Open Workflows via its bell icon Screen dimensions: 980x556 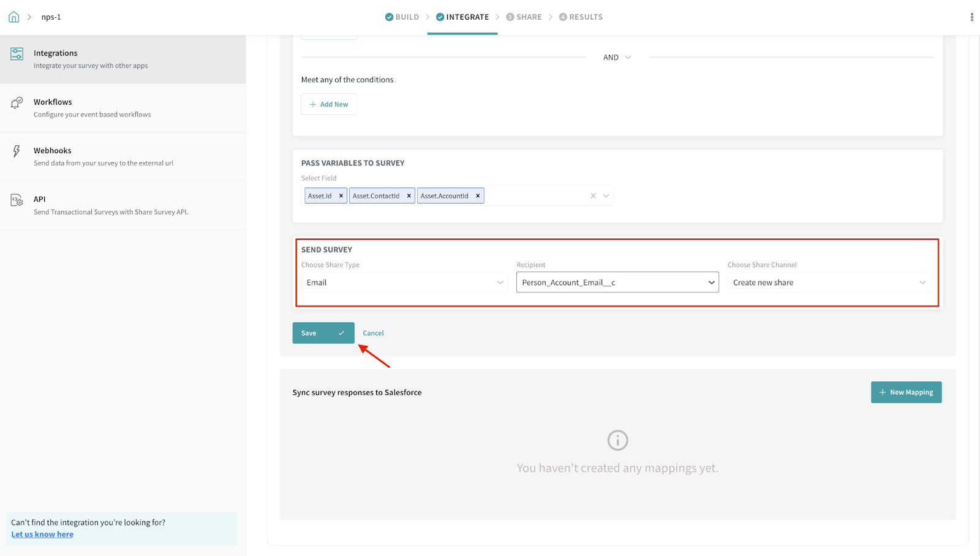(17, 103)
